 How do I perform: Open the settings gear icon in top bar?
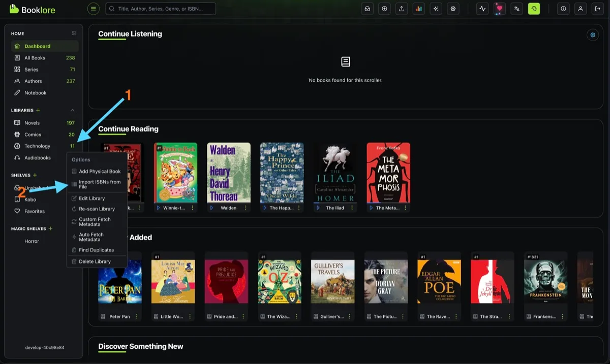[453, 9]
